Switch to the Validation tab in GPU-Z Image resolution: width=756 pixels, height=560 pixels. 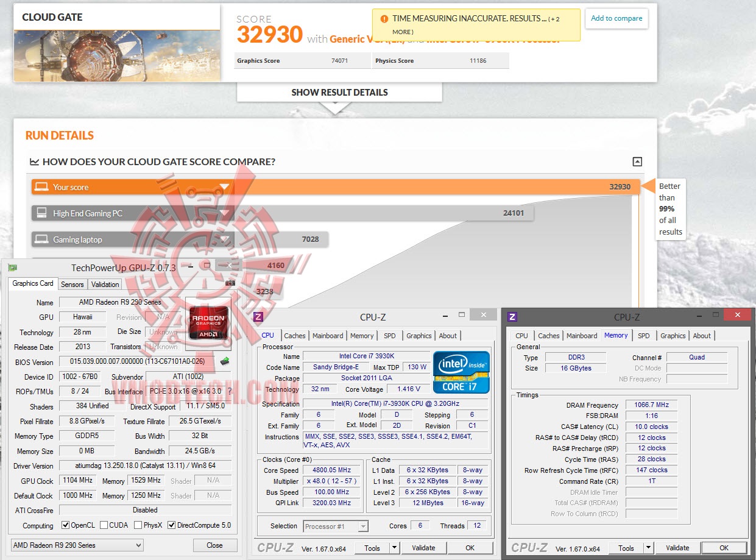(x=105, y=285)
